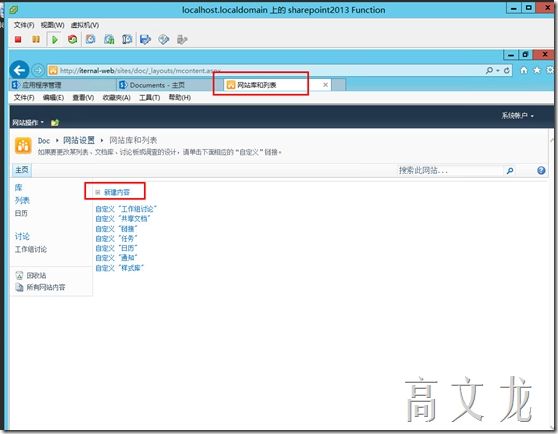Open 自定义"日历" link
This screenshot has width=558, height=434.
point(116,248)
